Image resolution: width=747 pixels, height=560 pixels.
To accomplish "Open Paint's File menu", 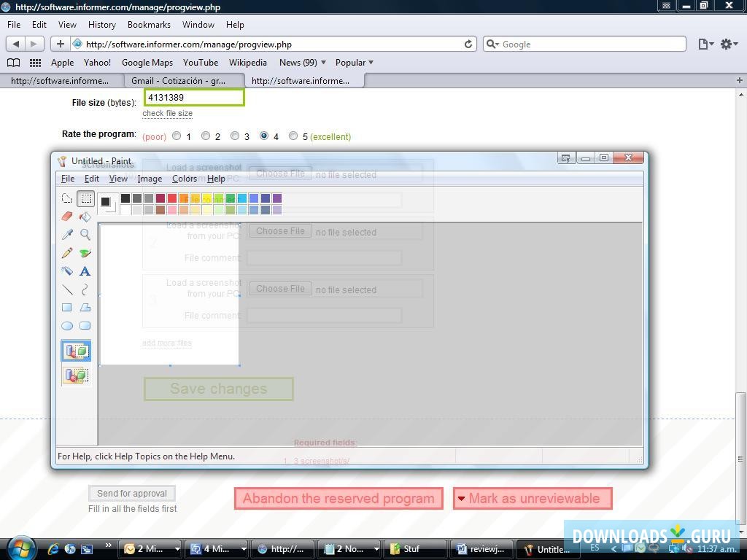I will [x=68, y=179].
